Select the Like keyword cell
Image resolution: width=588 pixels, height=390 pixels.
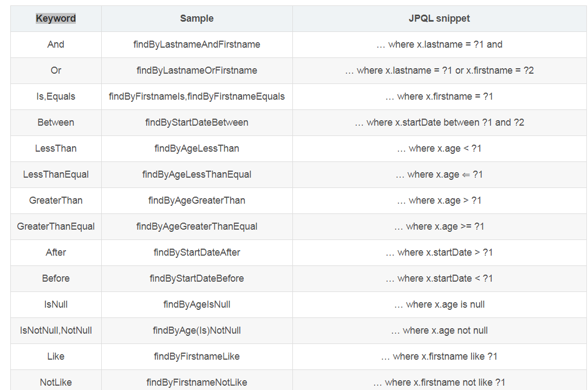(x=56, y=356)
